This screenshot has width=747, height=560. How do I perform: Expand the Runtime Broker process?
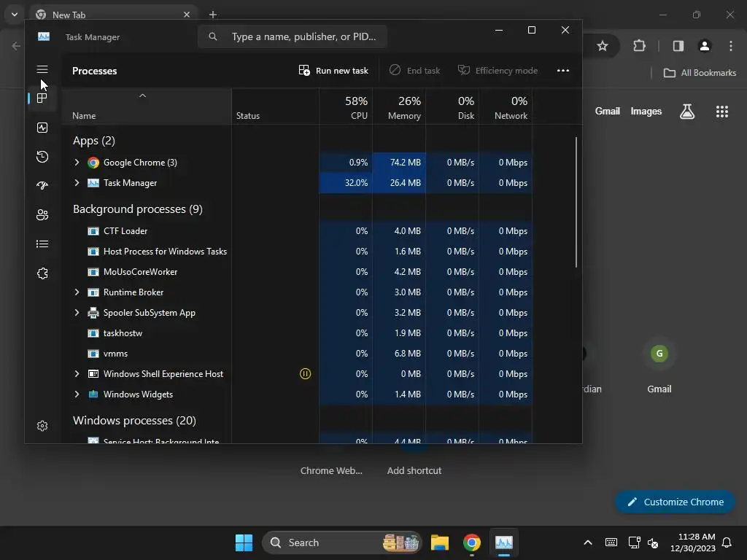point(77,292)
